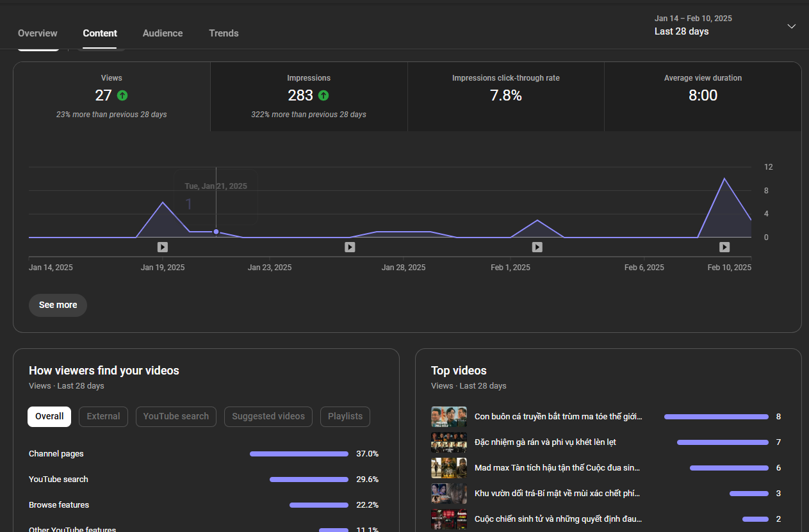
Task: Switch to the Audience tab
Action: [x=163, y=33]
